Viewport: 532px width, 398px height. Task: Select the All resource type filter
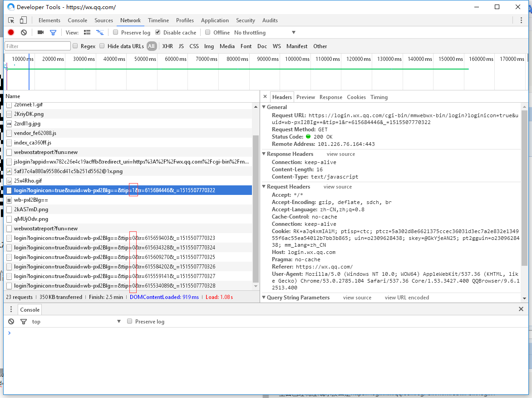(151, 46)
